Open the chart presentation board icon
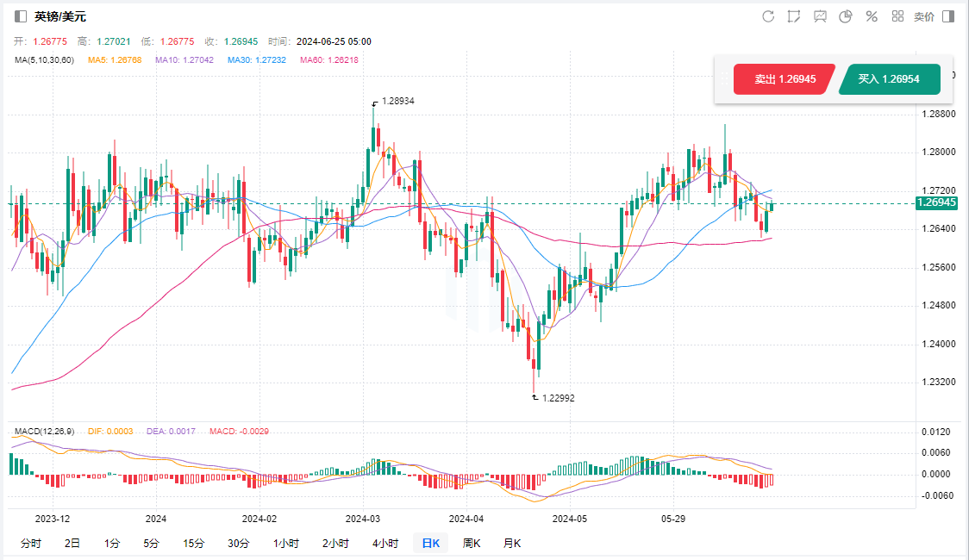This screenshot has width=969, height=560. (x=820, y=16)
